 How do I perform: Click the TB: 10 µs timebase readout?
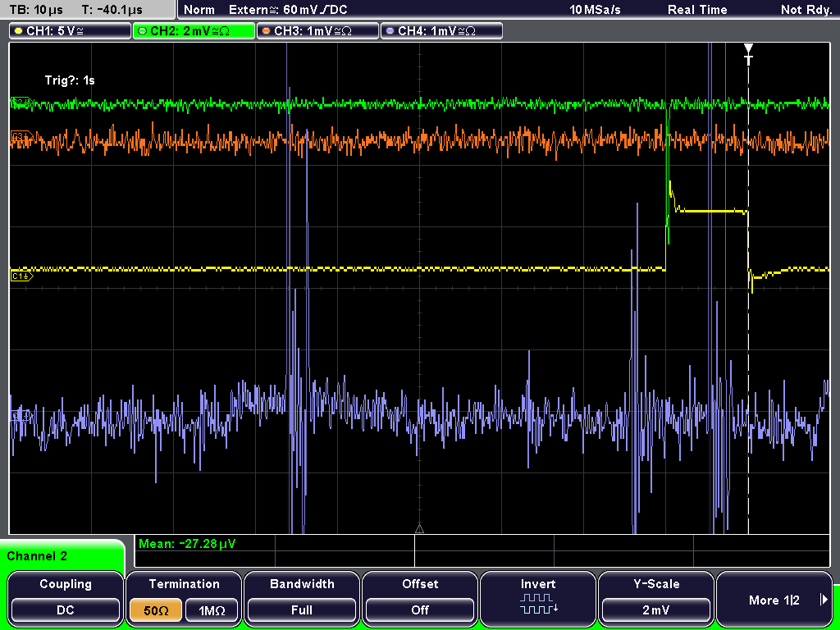(x=36, y=10)
